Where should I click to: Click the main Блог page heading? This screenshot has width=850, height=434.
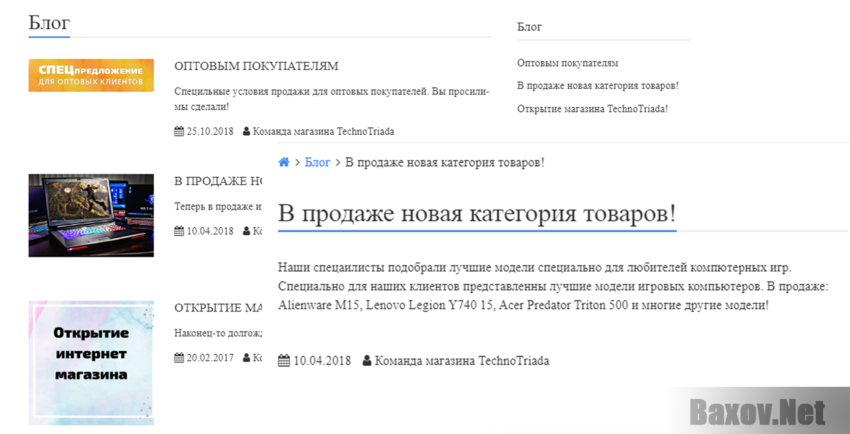pyautogui.click(x=49, y=23)
